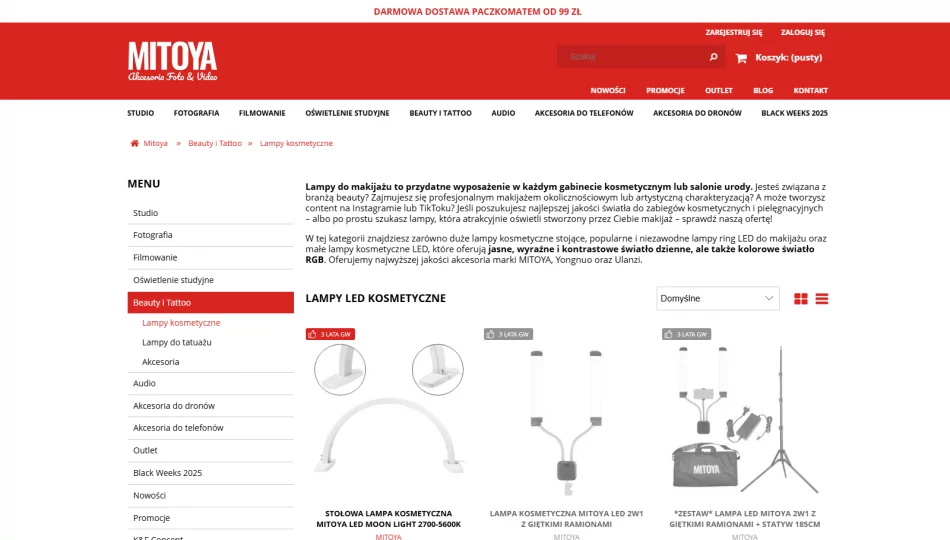The height and width of the screenshot is (540, 950).
Task: Open FILMOWANIE main navigation item
Action: pos(262,113)
